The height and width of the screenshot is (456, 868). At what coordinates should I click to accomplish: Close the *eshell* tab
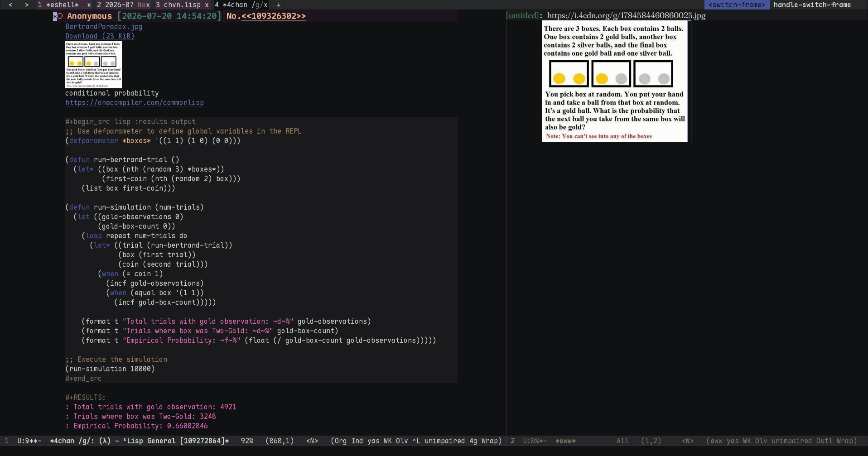pyautogui.click(x=89, y=5)
